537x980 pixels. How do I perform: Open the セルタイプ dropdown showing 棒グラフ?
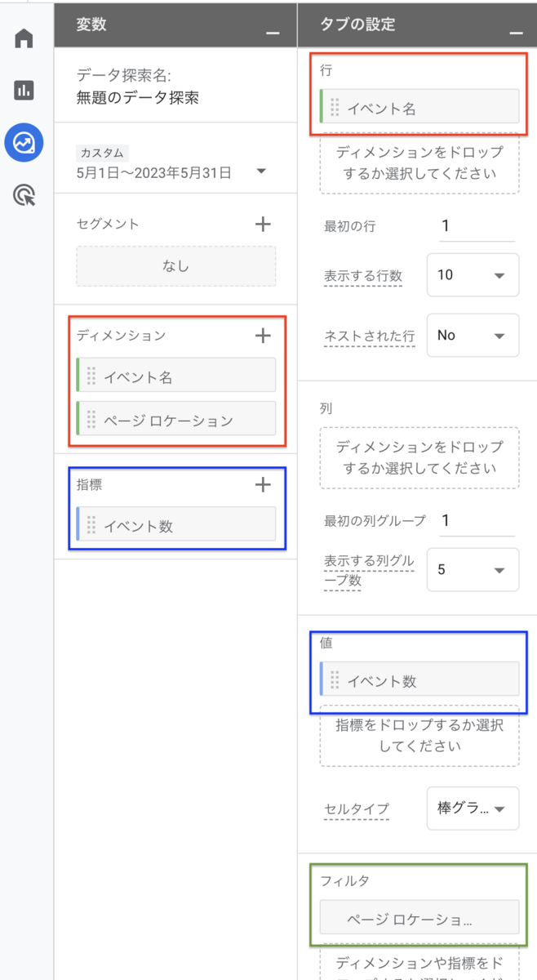pyautogui.click(x=473, y=808)
